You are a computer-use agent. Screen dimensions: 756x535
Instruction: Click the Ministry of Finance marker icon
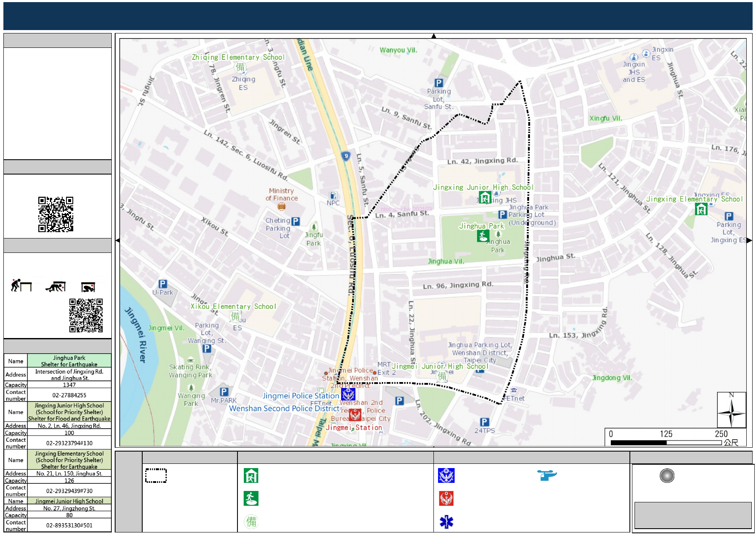[281, 207]
